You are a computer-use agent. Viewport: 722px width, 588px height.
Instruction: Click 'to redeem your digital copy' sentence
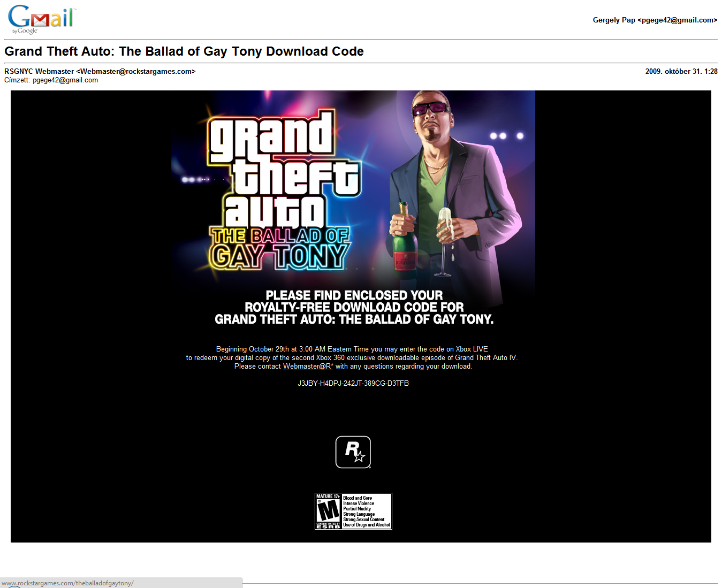tap(352, 358)
